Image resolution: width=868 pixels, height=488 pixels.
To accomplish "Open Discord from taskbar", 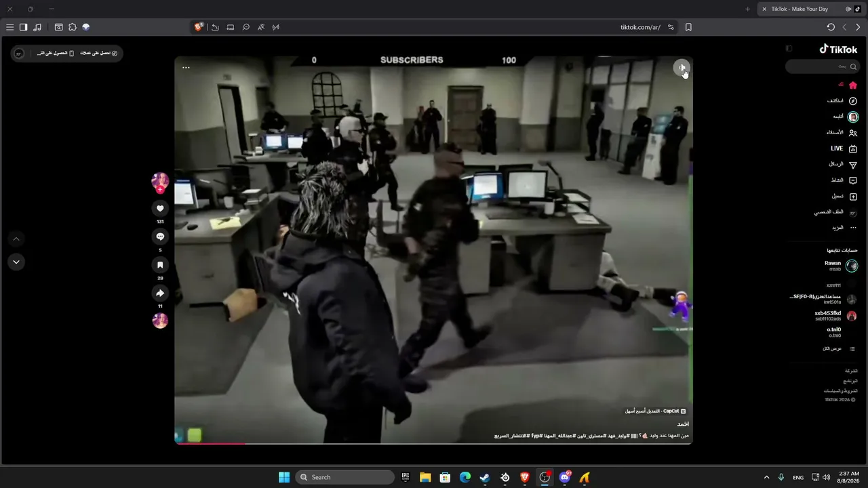I will click(x=565, y=477).
